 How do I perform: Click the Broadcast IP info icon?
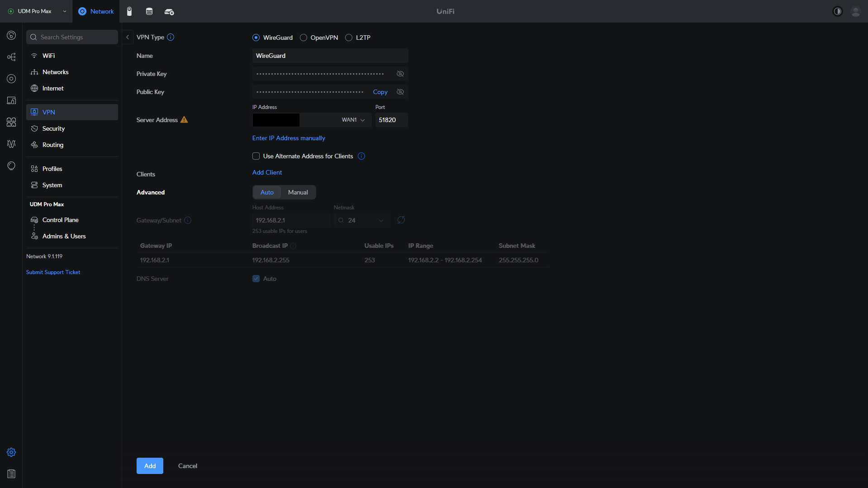[293, 246]
